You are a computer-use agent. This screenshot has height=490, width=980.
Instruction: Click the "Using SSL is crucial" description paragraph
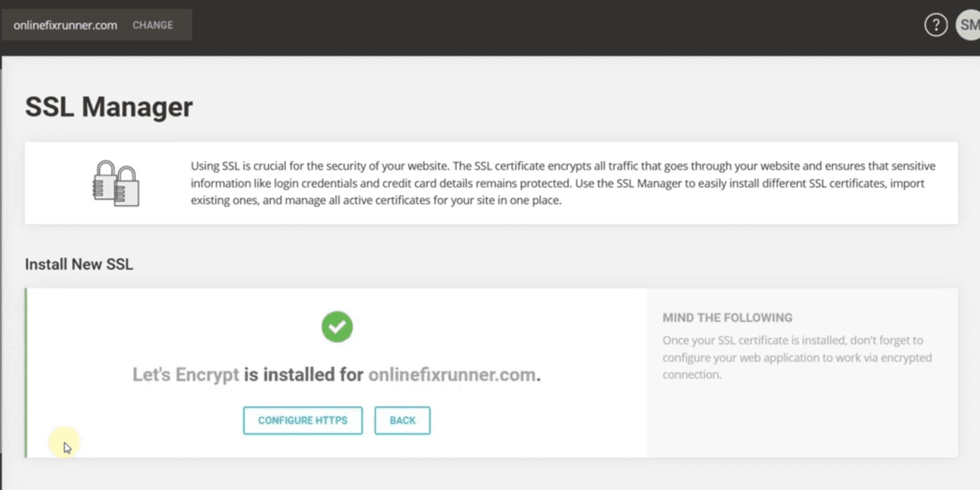click(563, 183)
